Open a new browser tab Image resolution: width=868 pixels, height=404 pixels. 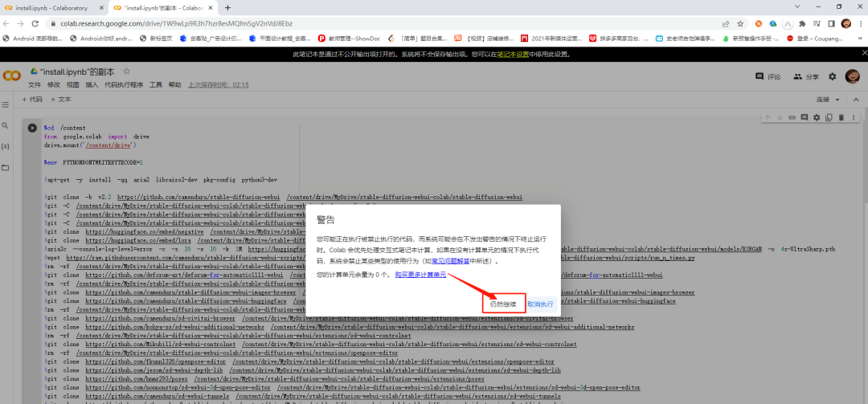click(227, 8)
